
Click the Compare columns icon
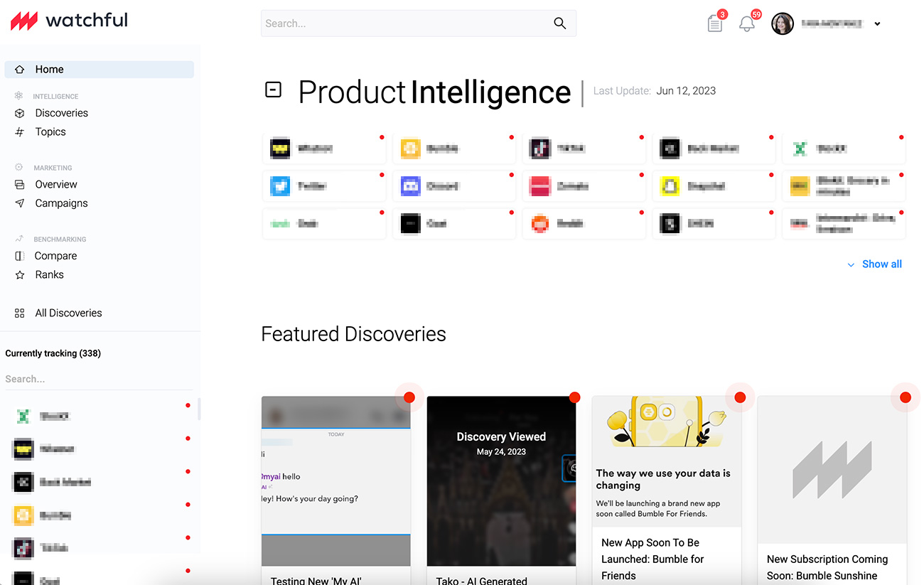(20, 256)
